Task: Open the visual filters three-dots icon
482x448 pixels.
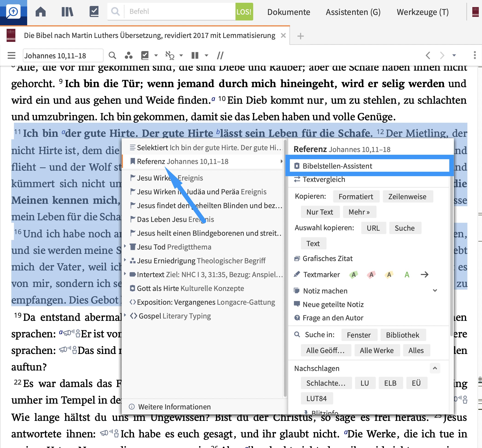Action: point(128,55)
